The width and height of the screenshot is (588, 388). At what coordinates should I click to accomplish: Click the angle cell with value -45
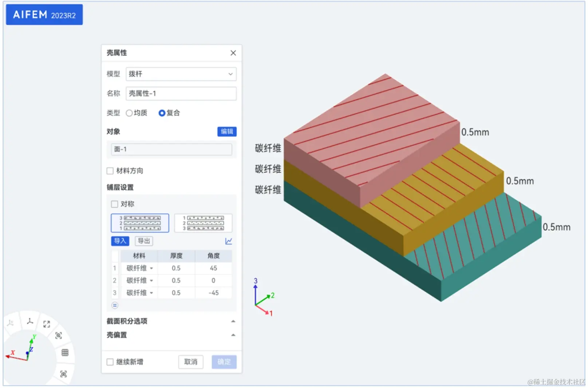[x=213, y=293]
